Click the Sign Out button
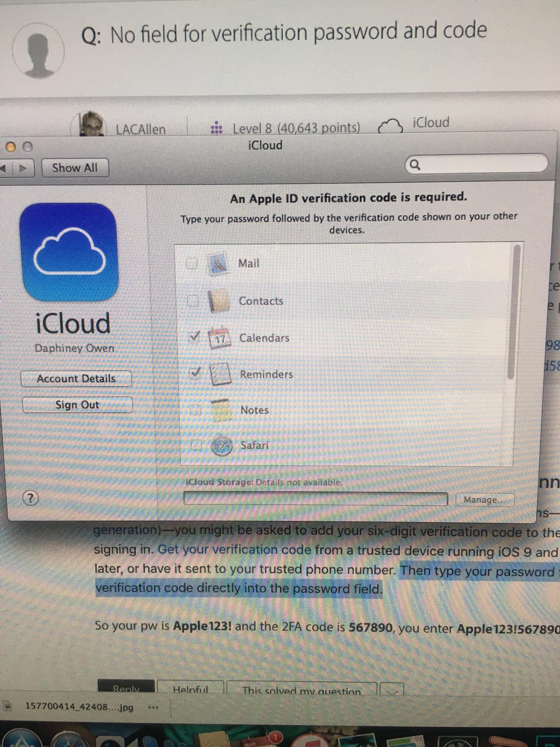Screen dimensions: 560x747 coord(77,405)
